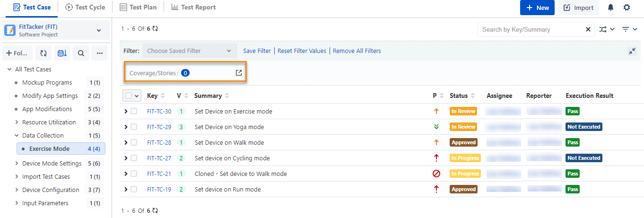Expand row details for FIT-TC-30
Viewport: 644px width, 218px height.
(126, 111)
